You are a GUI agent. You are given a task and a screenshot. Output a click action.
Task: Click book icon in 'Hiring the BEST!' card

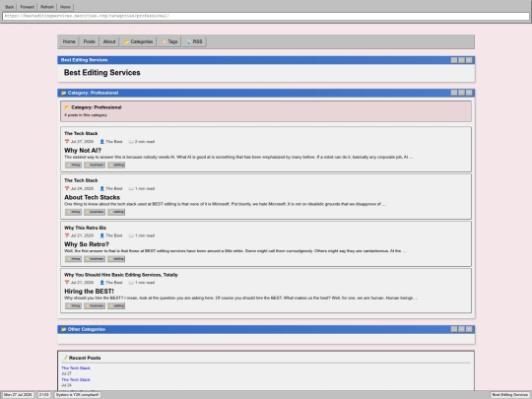tap(131, 283)
